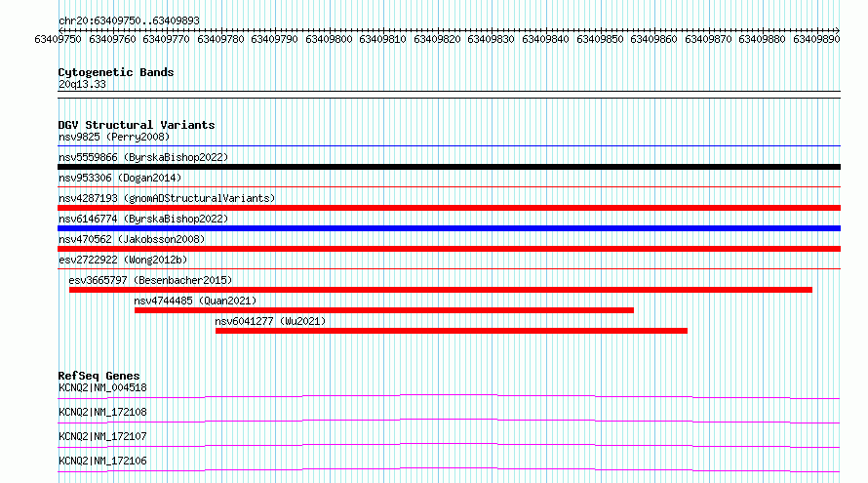Click ruler position 63409890
This screenshot has height=483, width=868.
click(x=816, y=39)
